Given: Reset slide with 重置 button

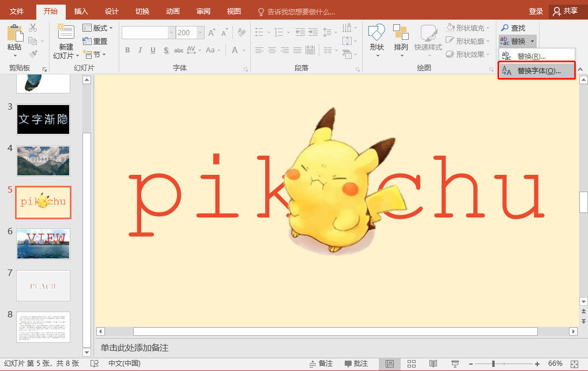Looking at the screenshot, I should point(95,41).
